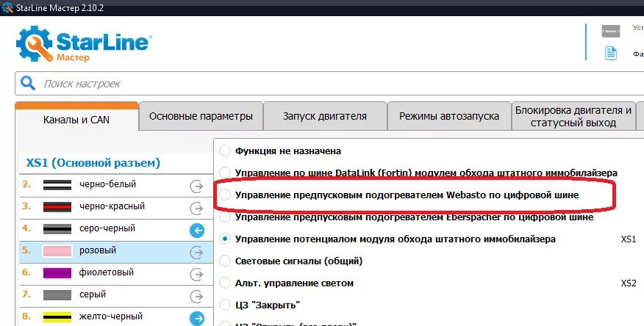The width and height of the screenshot is (644, 326).
Task: Click the search magnifier icon
Action: pyautogui.click(x=28, y=83)
